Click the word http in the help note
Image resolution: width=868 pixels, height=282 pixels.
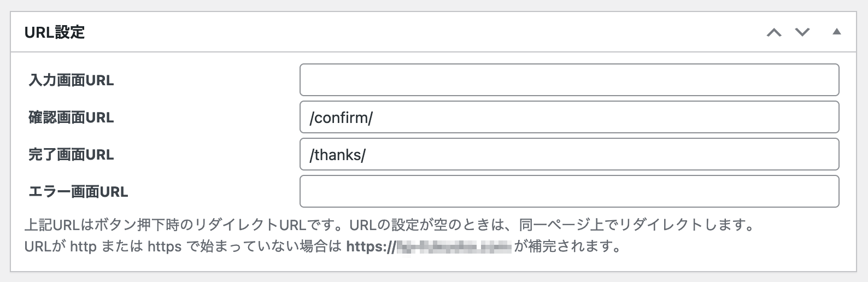coord(84,246)
